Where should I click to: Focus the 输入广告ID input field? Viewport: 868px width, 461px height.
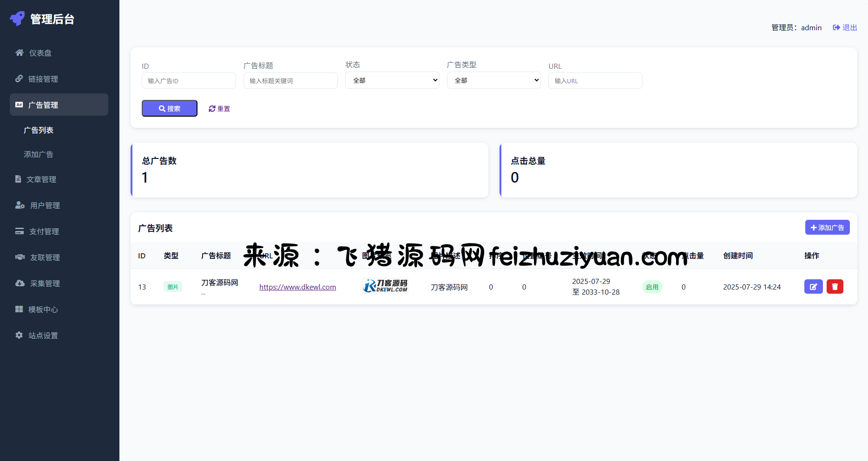(189, 81)
